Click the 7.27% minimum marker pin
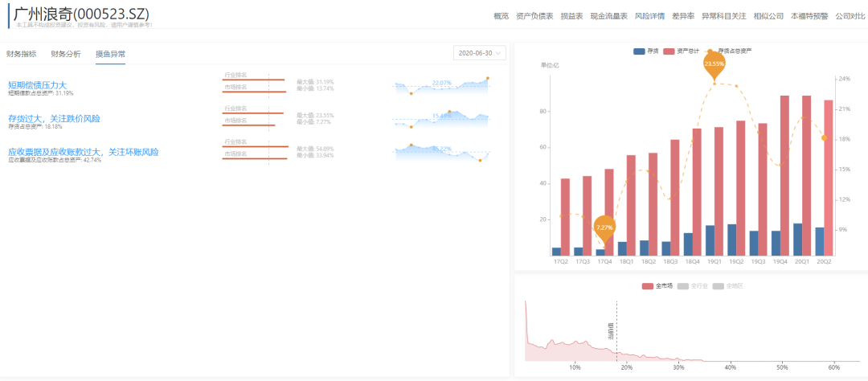Image resolution: width=868 pixels, height=381 pixels. 604,228
